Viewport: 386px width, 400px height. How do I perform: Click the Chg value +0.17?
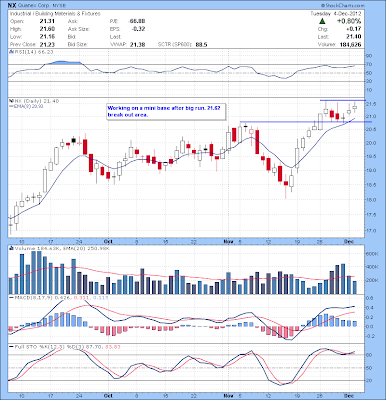click(x=354, y=29)
